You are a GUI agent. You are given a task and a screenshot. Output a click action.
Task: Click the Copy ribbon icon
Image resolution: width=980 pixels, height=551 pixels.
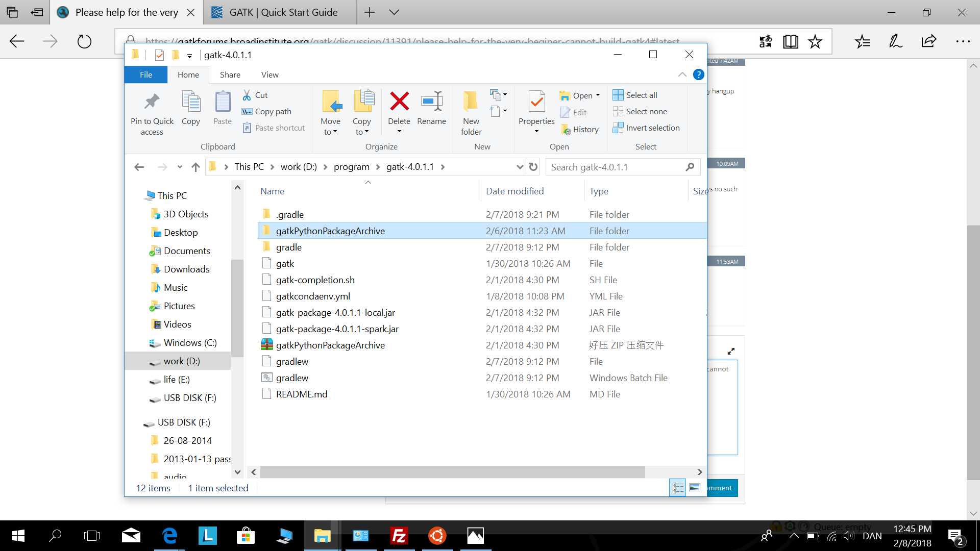click(191, 101)
